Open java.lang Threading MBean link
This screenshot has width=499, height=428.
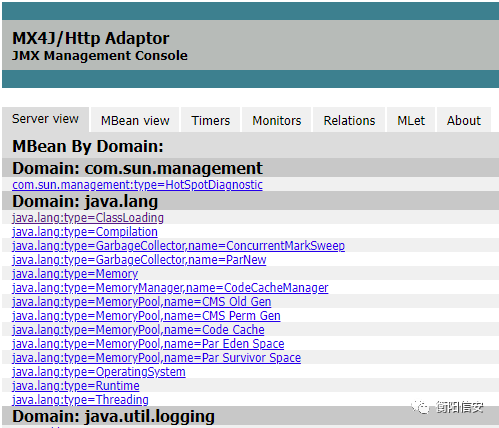point(80,400)
